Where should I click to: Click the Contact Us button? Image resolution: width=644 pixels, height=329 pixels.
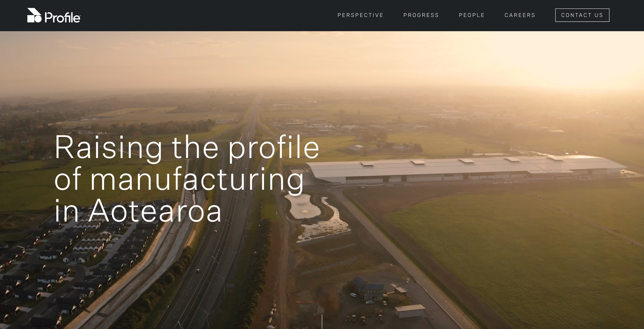[x=582, y=15]
